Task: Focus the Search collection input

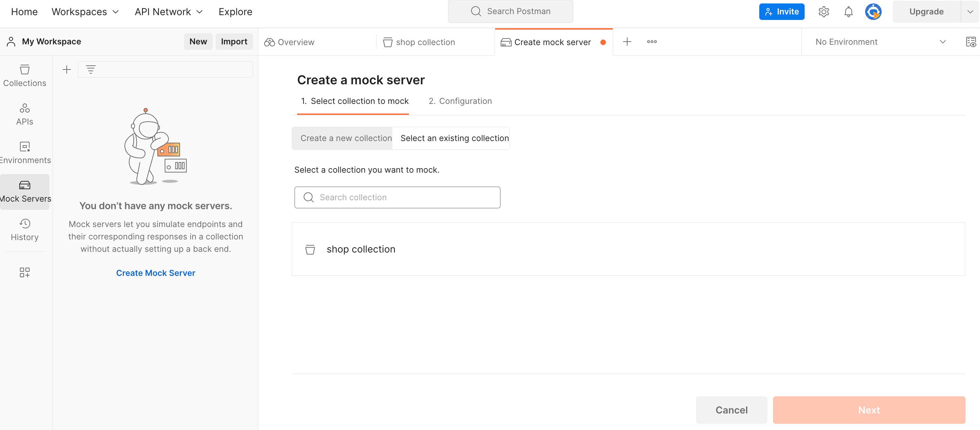Action: pos(397,197)
